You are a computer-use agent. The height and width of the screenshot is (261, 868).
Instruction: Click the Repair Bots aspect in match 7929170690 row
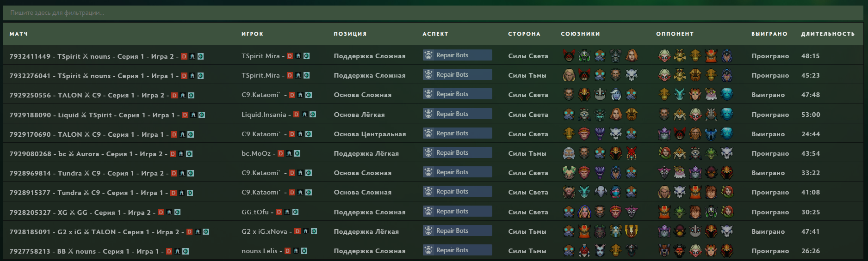[x=457, y=134]
